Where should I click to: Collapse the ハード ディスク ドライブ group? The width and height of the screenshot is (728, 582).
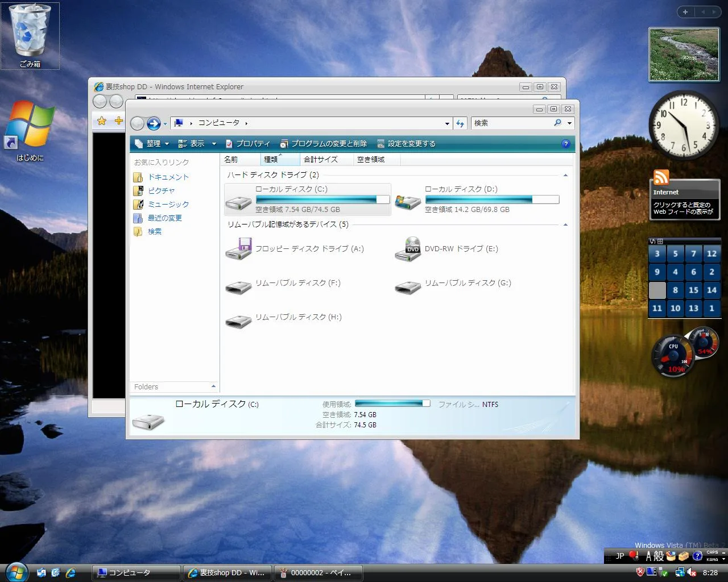click(x=565, y=175)
